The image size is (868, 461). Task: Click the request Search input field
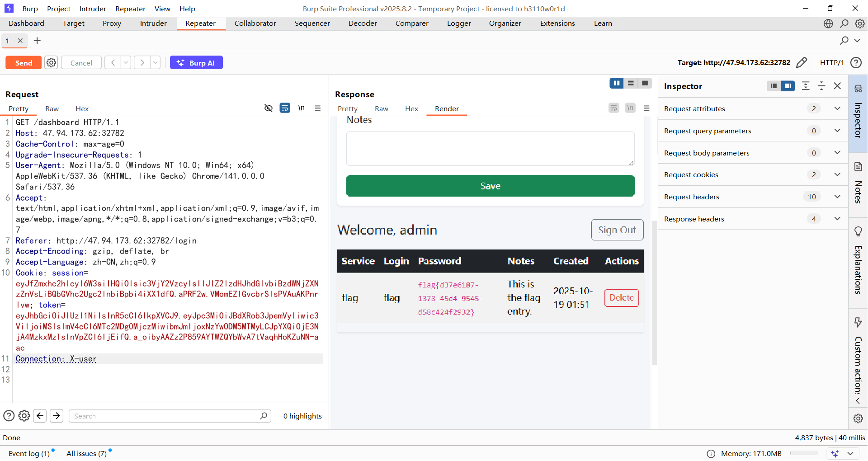click(x=166, y=416)
